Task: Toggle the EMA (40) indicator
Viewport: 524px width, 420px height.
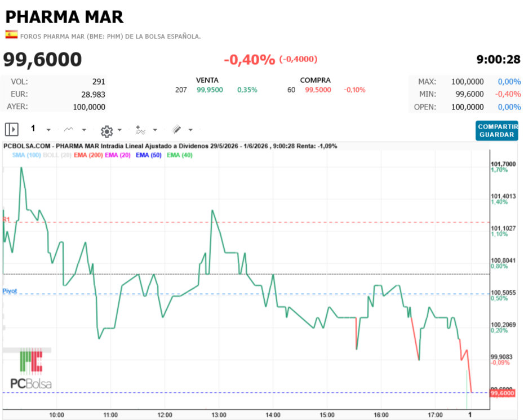Action: click(180, 155)
